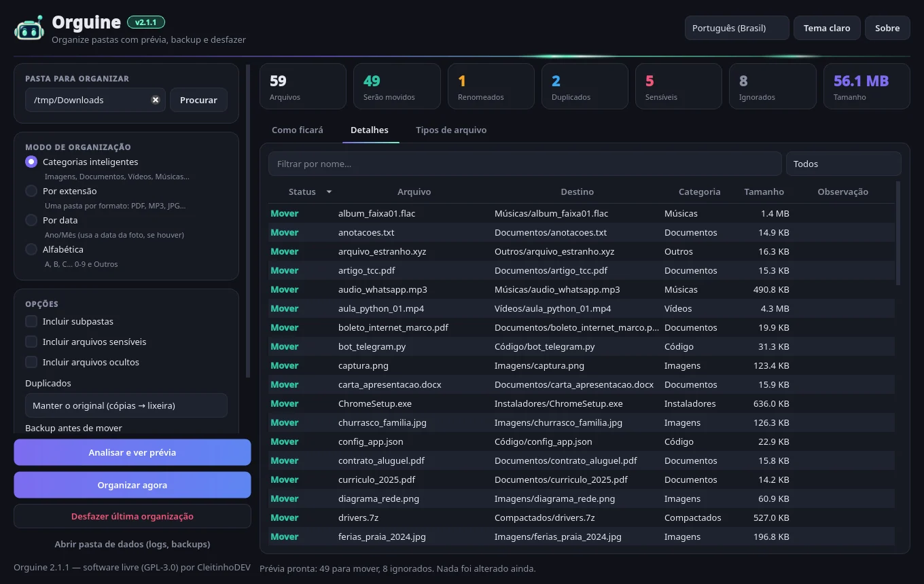The image size is (924, 584).
Task: Click the Organizar agora button
Action: (132, 485)
